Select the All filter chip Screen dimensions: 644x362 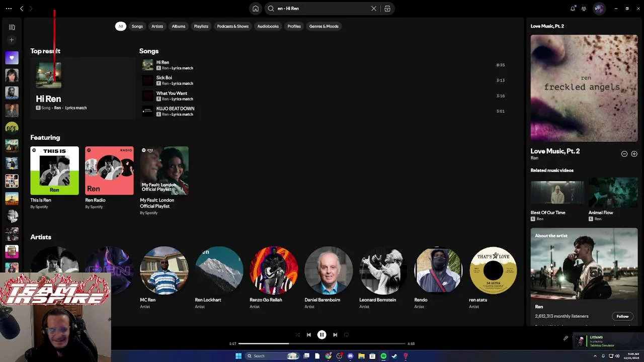tap(120, 26)
